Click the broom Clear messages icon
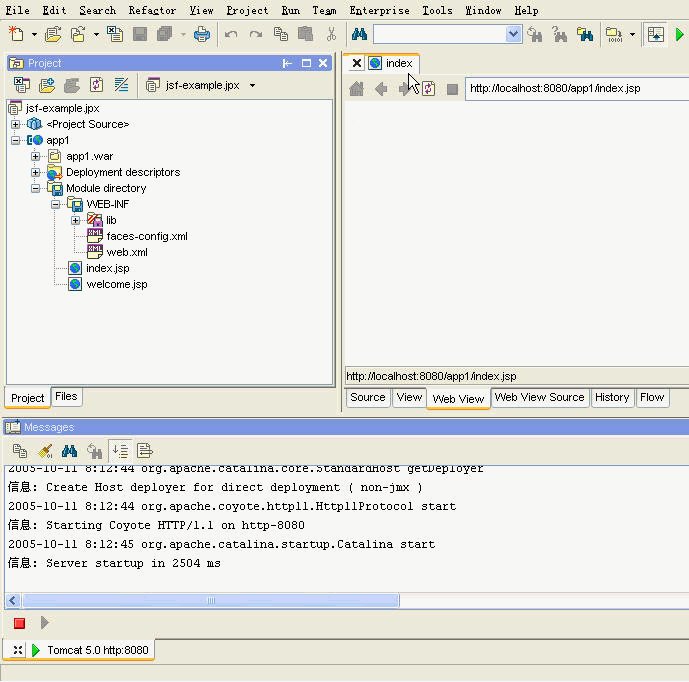 [45, 451]
